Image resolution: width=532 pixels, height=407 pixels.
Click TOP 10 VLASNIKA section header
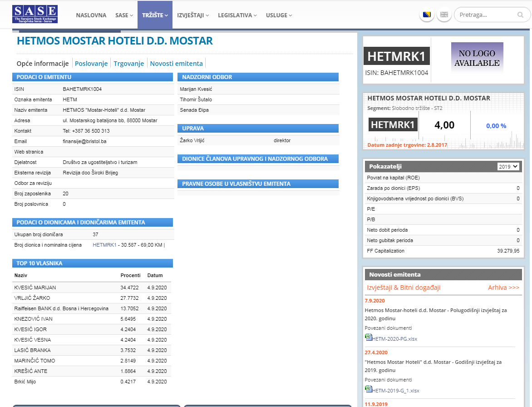pos(93,263)
